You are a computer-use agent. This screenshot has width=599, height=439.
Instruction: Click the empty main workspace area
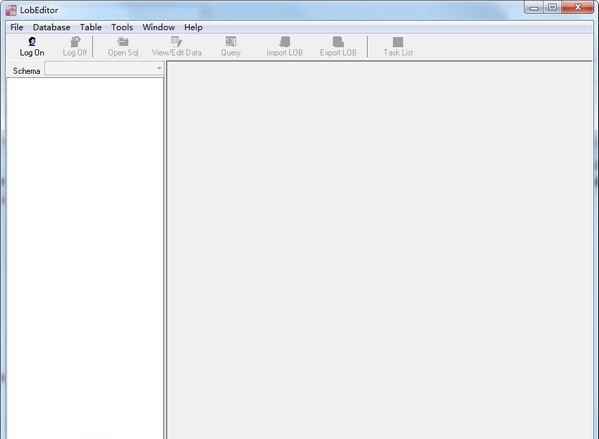pyautogui.click(x=380, y=250)
